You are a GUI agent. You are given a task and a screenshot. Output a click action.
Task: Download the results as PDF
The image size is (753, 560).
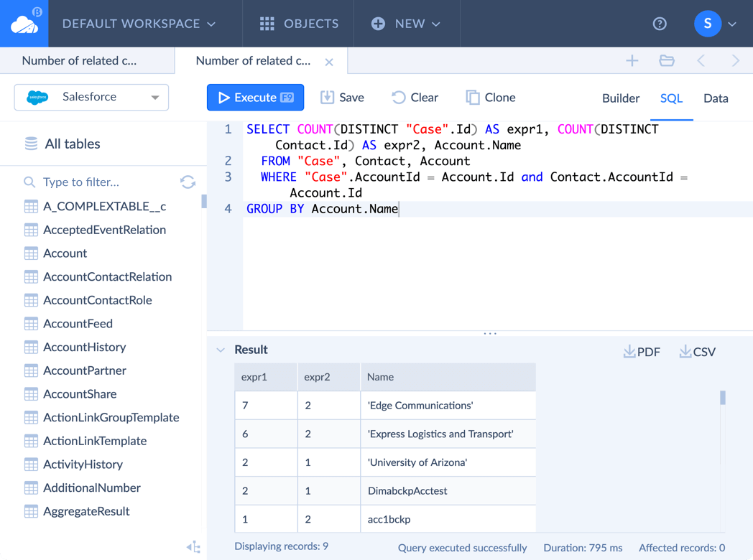(x=641, y=351)
